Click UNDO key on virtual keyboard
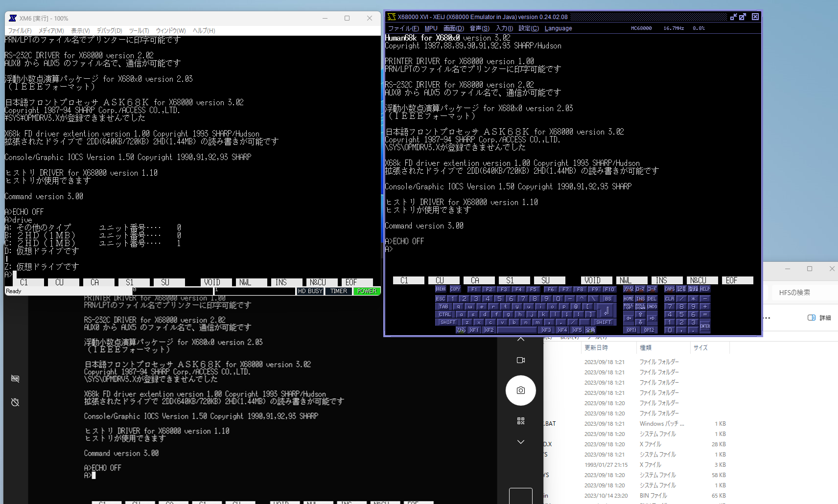This screenshot has height=504, width=838. tap(652, 307)
